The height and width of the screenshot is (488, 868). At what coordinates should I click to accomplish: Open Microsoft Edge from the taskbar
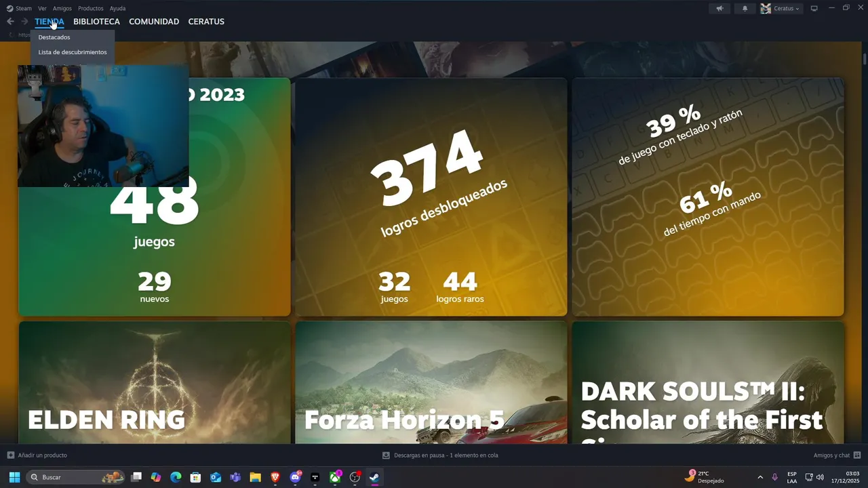(176, 477)
